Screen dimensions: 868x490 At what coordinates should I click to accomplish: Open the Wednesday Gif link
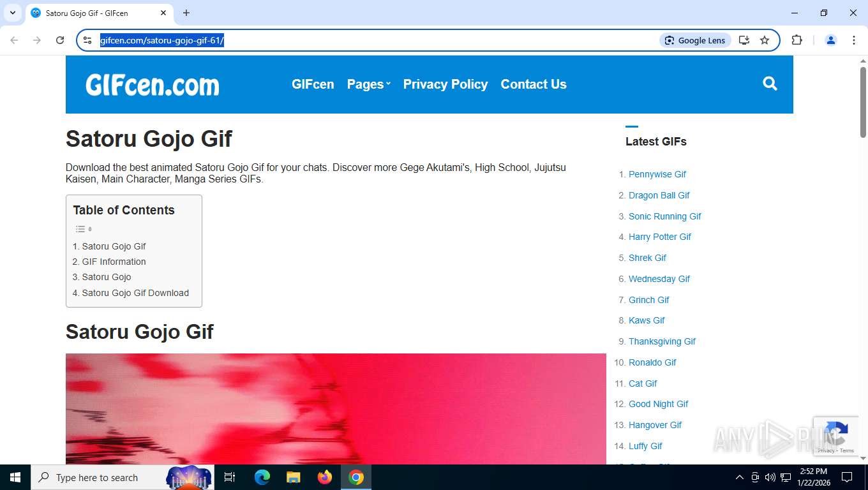(x=659, y=279)
